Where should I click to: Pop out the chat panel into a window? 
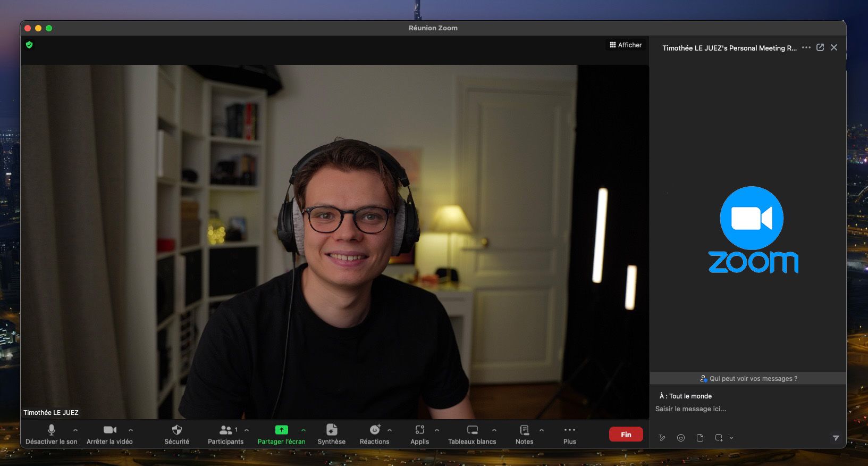point(820,47)
